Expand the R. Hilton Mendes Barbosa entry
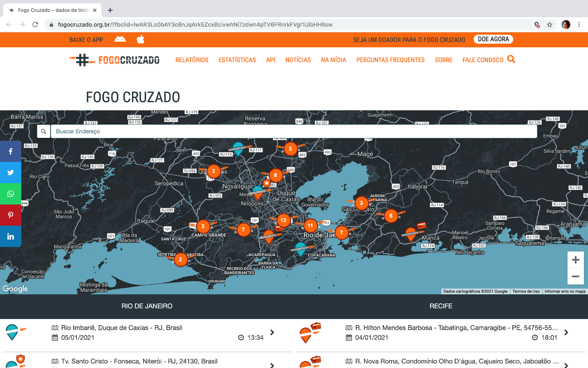 click(x=566, y=332)
